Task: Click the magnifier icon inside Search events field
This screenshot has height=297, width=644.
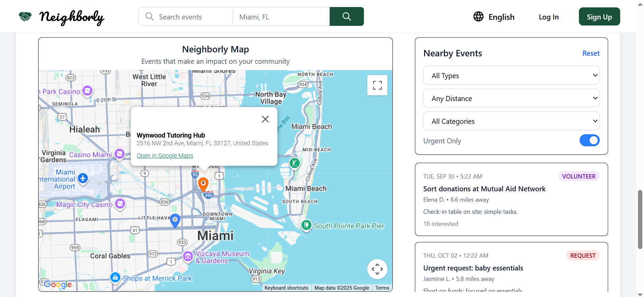Action: (150, 16)
